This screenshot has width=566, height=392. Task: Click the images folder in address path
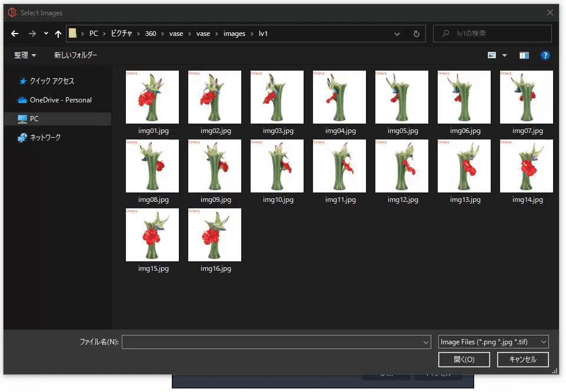point(234,34)
